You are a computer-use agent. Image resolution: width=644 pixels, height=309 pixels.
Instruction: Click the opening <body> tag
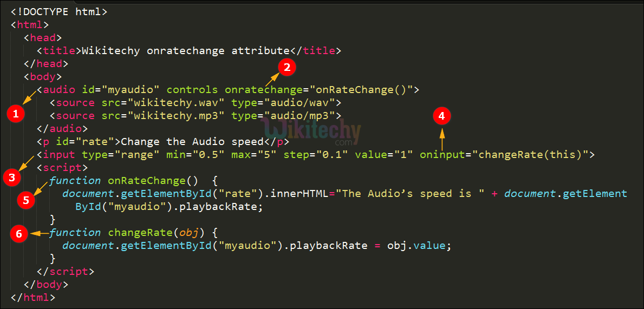pos(43,76)
